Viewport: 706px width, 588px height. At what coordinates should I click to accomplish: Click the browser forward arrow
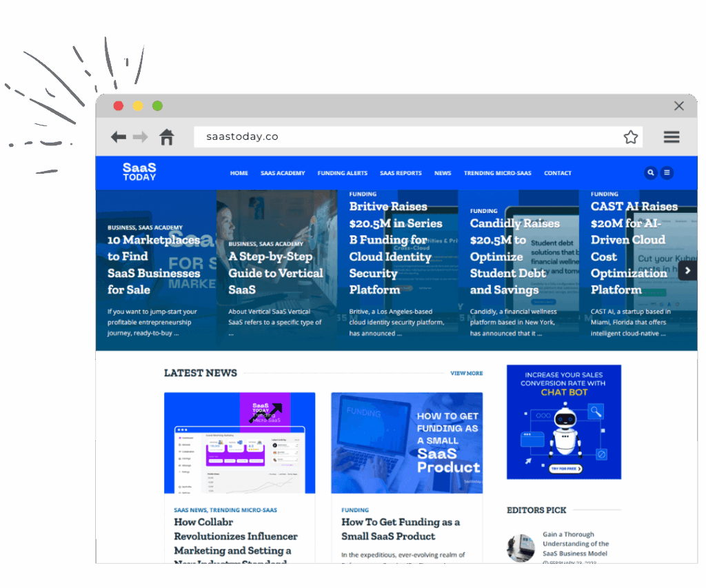pyautogui.click(x=141, y=137)
